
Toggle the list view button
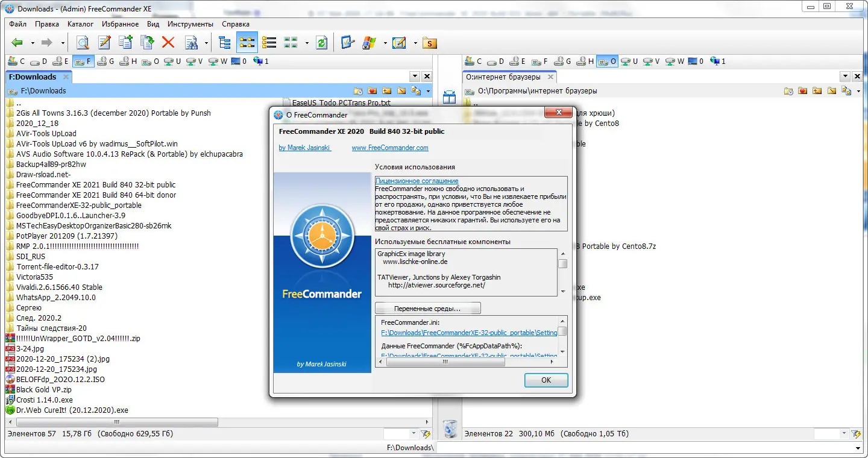pos(269,43)
